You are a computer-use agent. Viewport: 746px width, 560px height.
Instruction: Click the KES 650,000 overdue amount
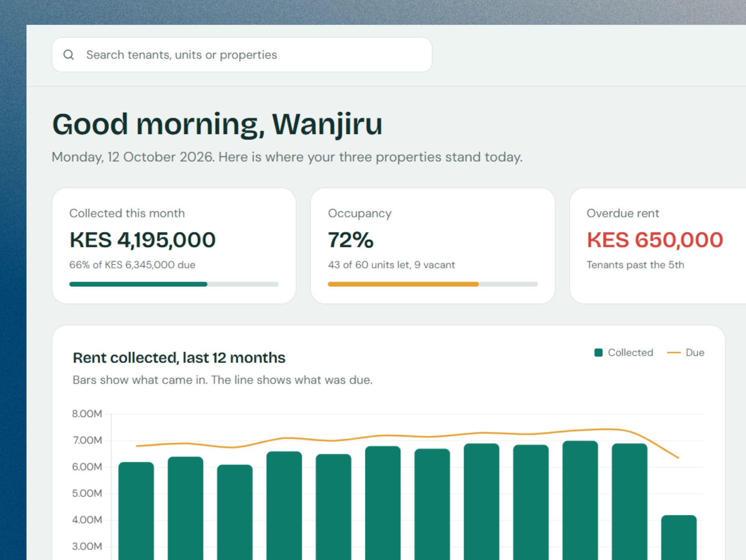[655, 240]
